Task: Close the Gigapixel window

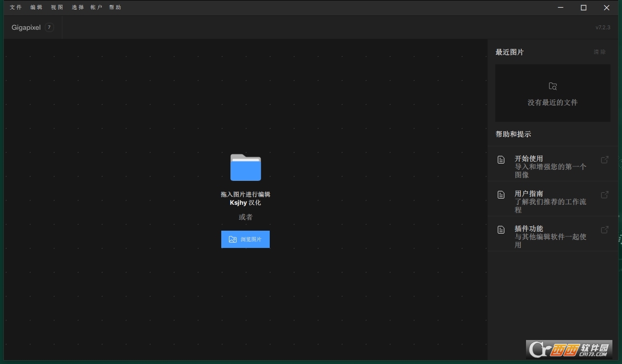Action: [x=607, y=8]
